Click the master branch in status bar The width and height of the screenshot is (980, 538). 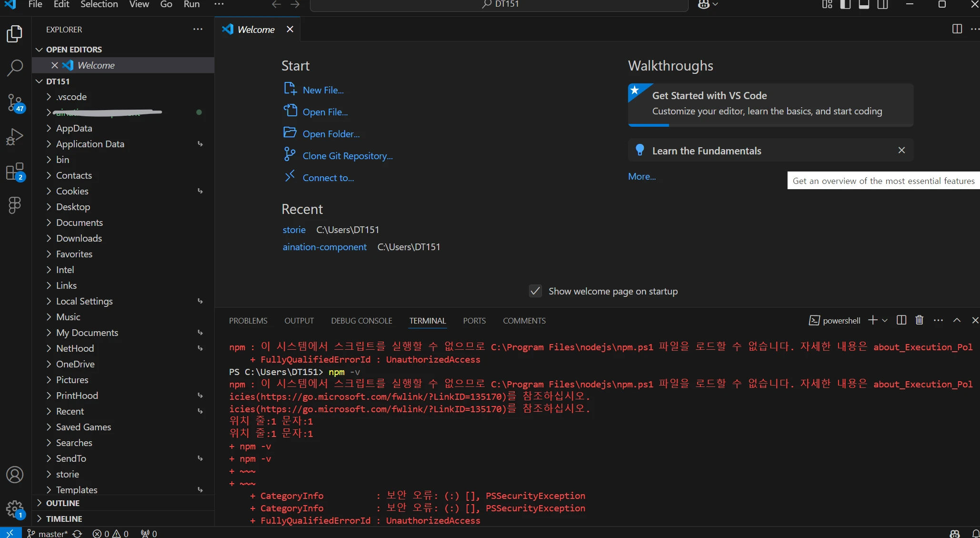tap(48, 534)
